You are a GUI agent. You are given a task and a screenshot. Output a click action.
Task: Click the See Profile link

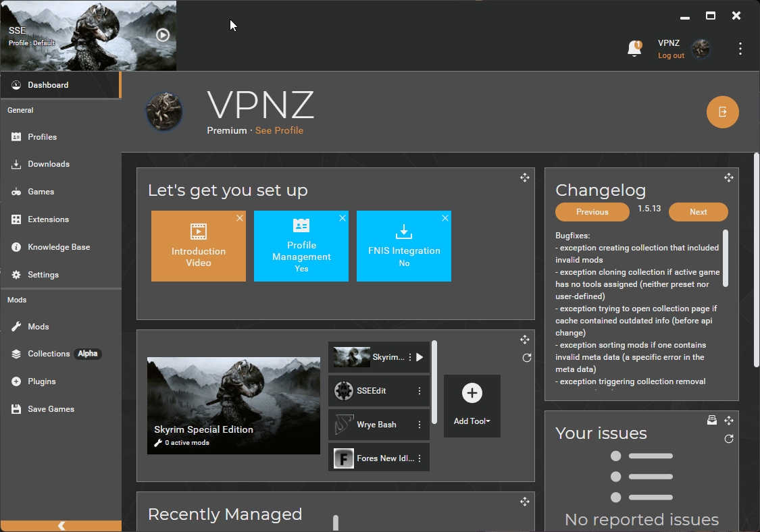(x=279, y=130)
